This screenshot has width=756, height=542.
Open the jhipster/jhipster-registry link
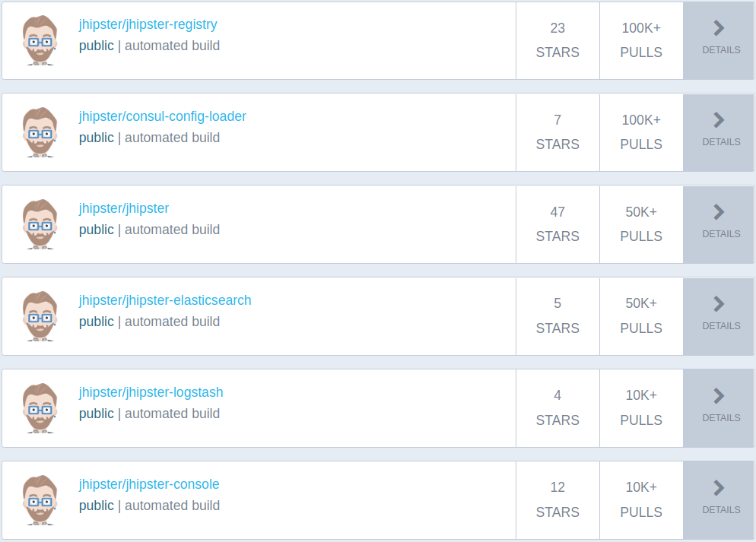[x=148, y=24]
